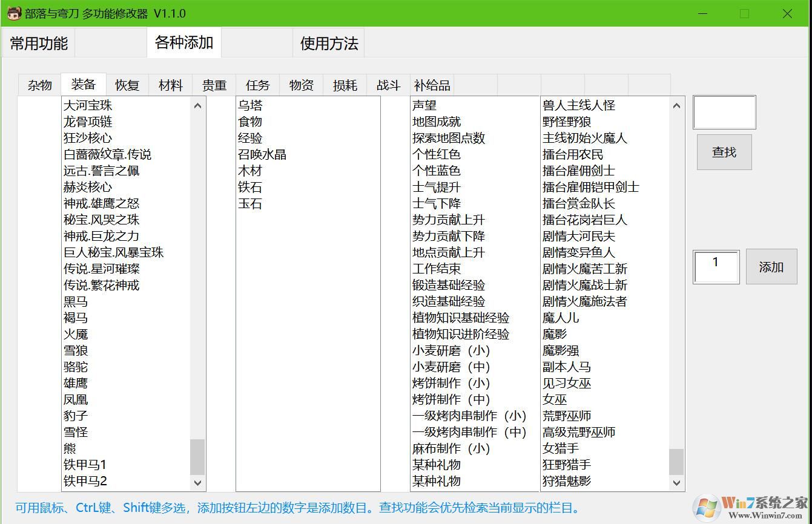This screenshot has height=524, width=812.
Task: Select 黑马 from the left list
Action: 75,301
